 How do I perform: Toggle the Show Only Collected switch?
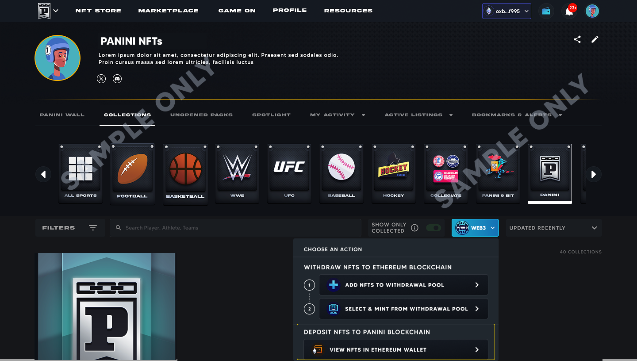pos(434,228)
